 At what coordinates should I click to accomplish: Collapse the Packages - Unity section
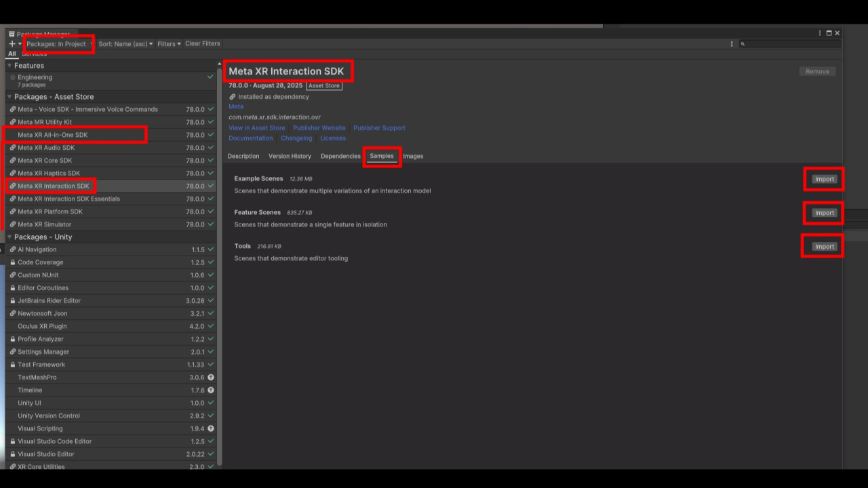point(9,237)
